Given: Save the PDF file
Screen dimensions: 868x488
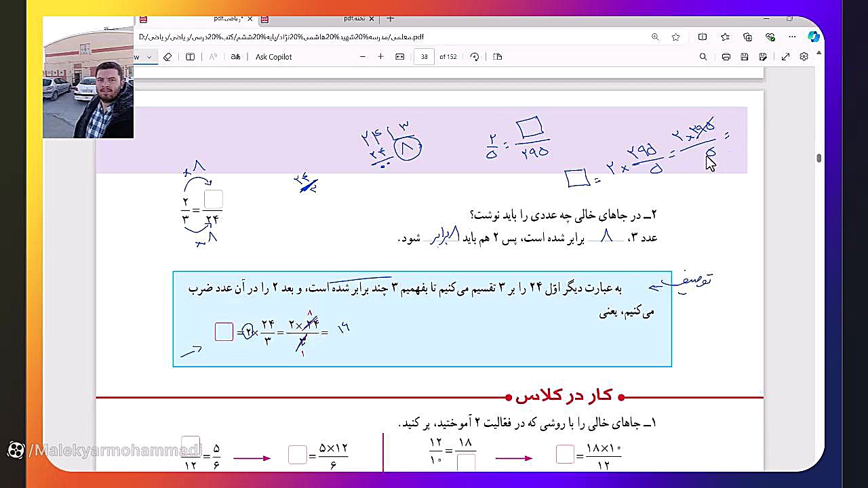Looking at the screenshot, I should [x=745, y=57].
